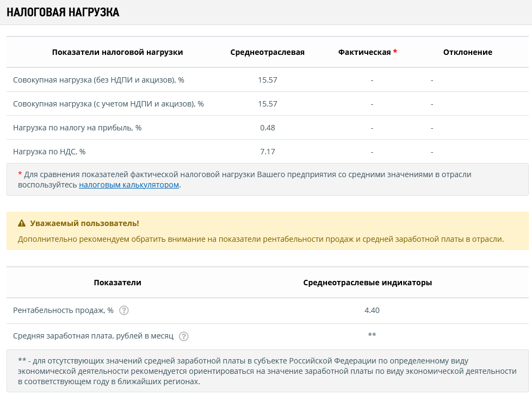Click the Среднеотраслевая column header

pyautogui.click(x=267, y=52)
